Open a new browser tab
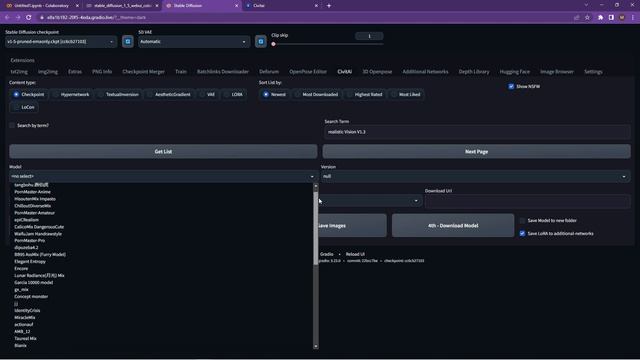 pos(329,6)
